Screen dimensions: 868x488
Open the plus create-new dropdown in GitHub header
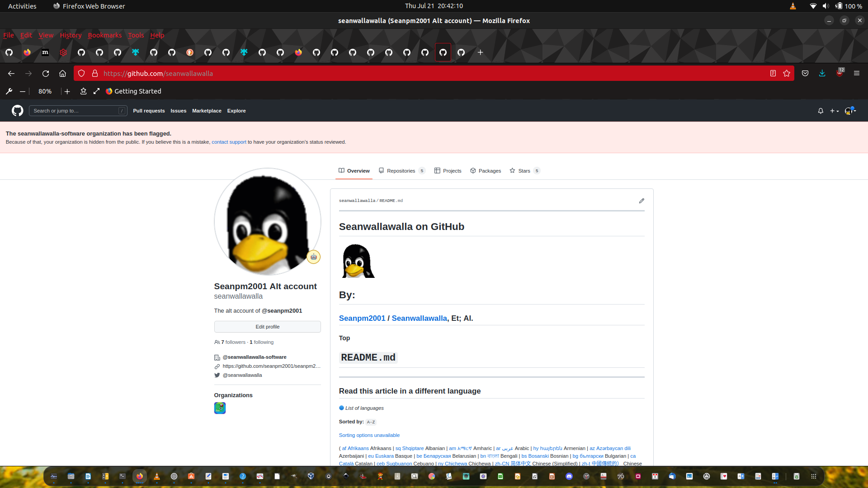click(834, 111)
